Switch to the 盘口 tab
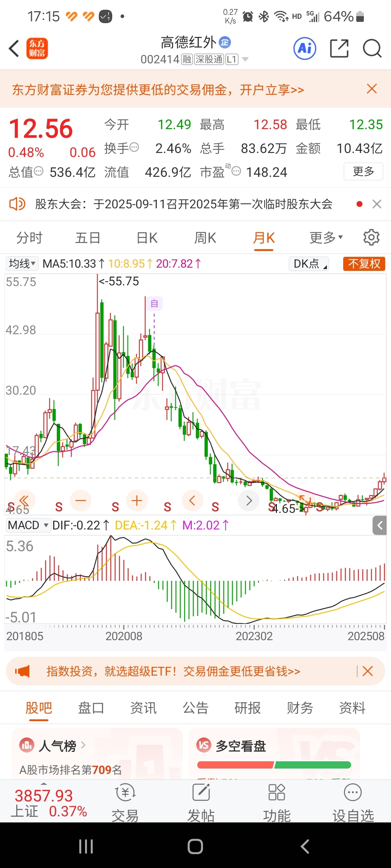This screenshot has width=391, height=868. (91, 708)
